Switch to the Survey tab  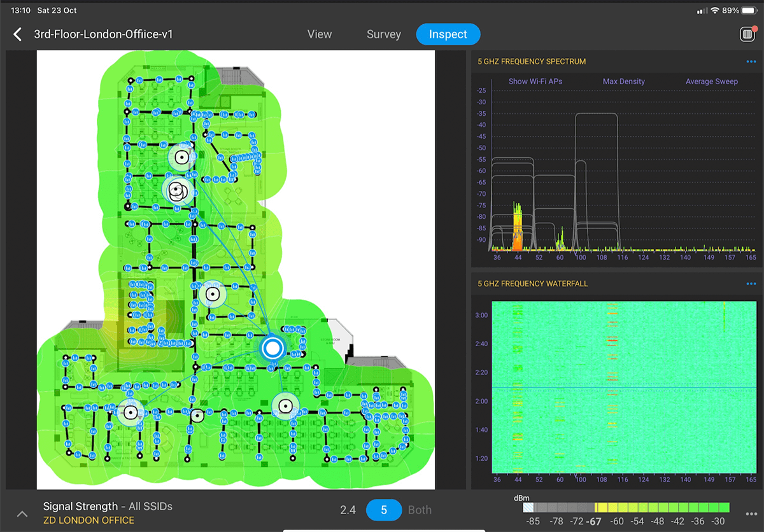(384, 34)
